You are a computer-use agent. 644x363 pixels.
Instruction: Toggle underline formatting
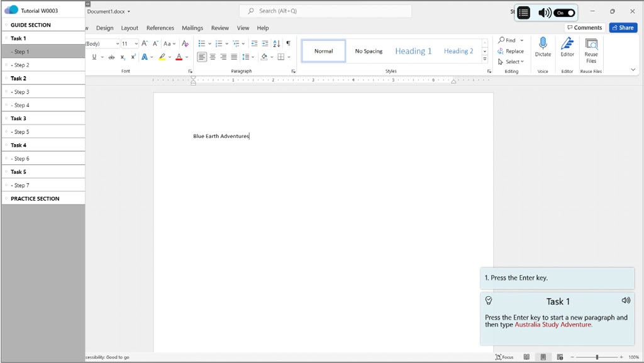pos(94,57)
